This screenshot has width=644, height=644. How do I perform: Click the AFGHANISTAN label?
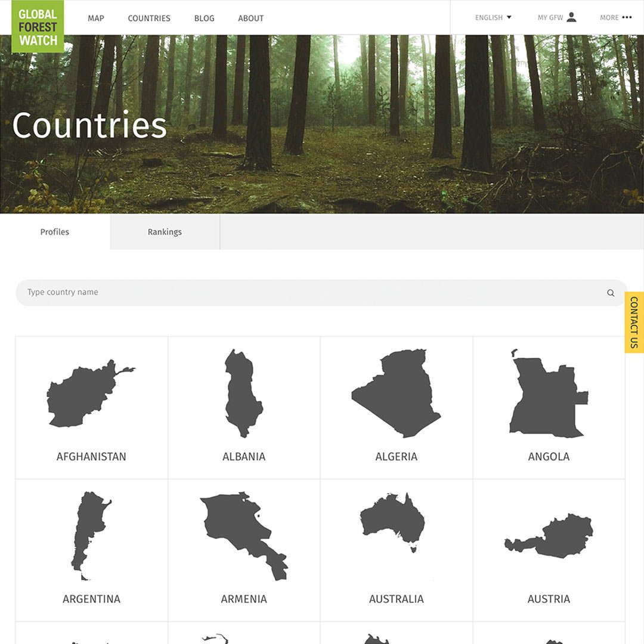pos(91,457)
